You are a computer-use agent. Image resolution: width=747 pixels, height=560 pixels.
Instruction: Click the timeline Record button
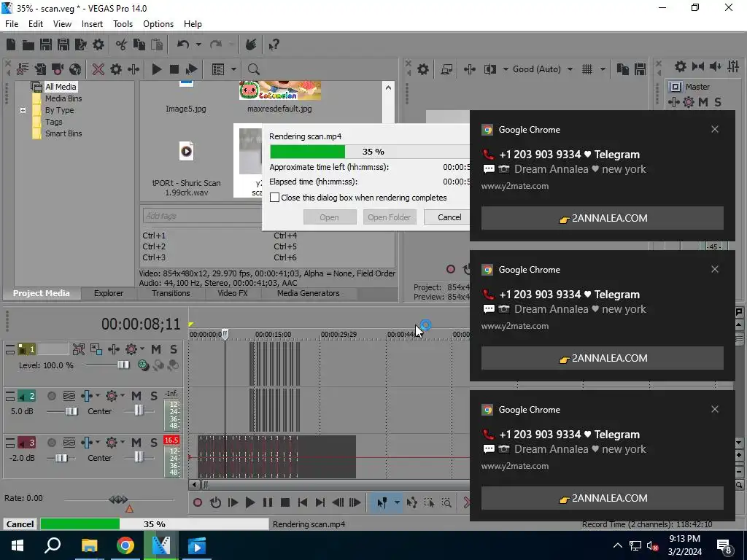pos(198,502)
